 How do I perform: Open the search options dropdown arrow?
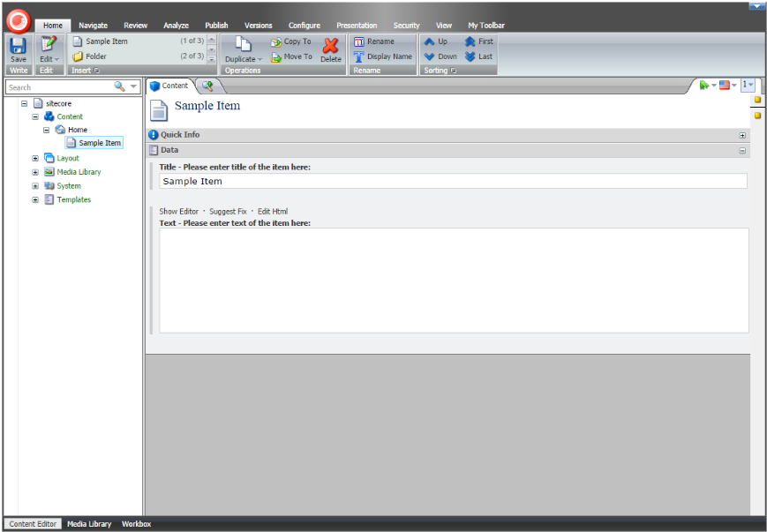133,86
